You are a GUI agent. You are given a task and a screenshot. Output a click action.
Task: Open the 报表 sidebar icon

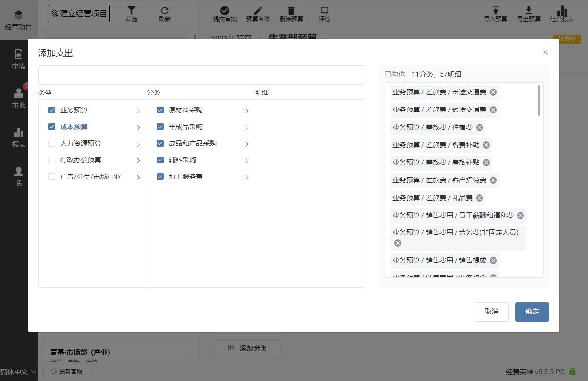pyautogui.click(x=19, y=133)
